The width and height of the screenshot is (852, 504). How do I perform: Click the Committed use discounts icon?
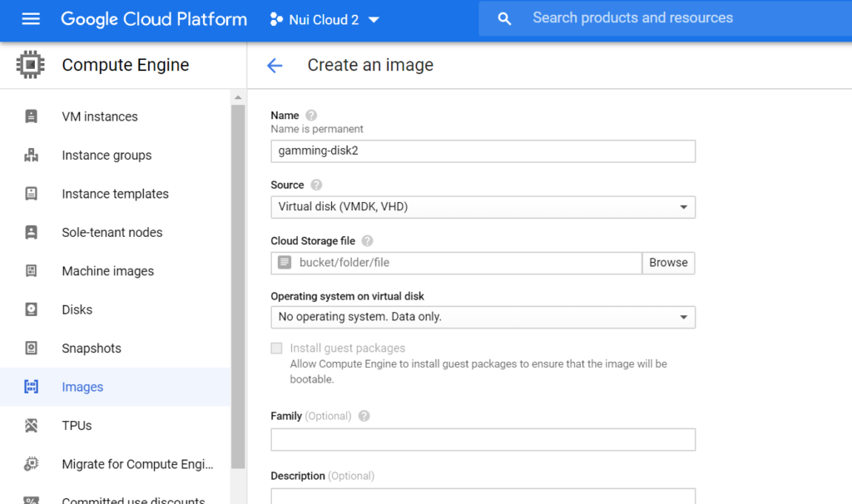point(31,500)
